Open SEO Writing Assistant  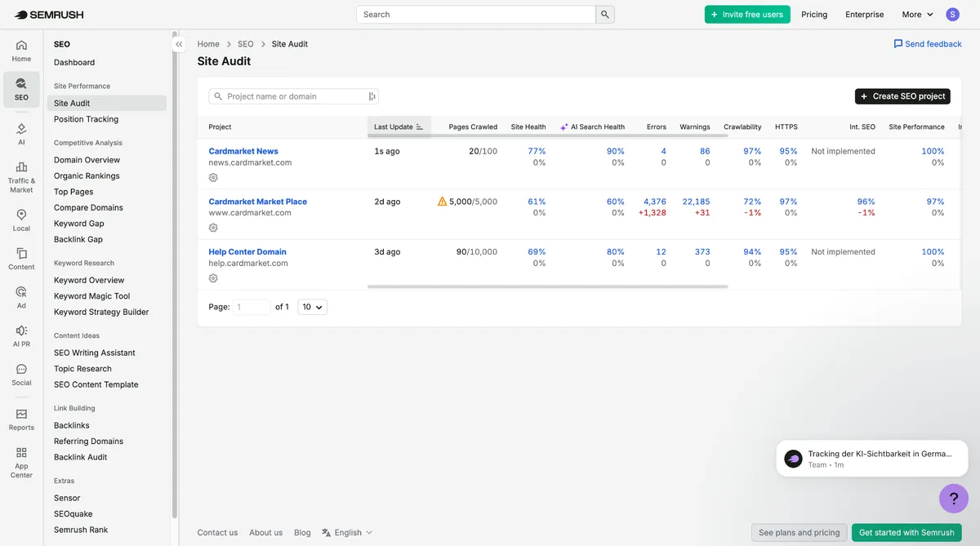coord(95,353)
